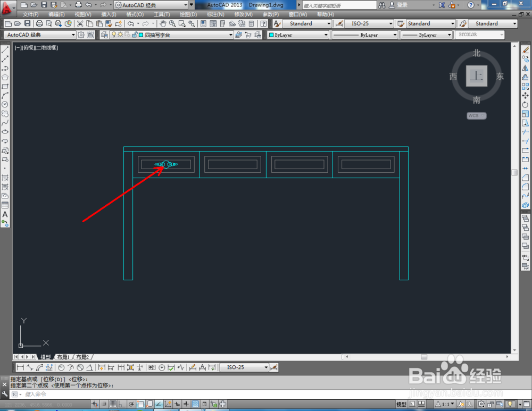Open the ByLayer lineweight dropdown
The height and width of the screenshot is (411, 532).
click(x=427, y=35)
